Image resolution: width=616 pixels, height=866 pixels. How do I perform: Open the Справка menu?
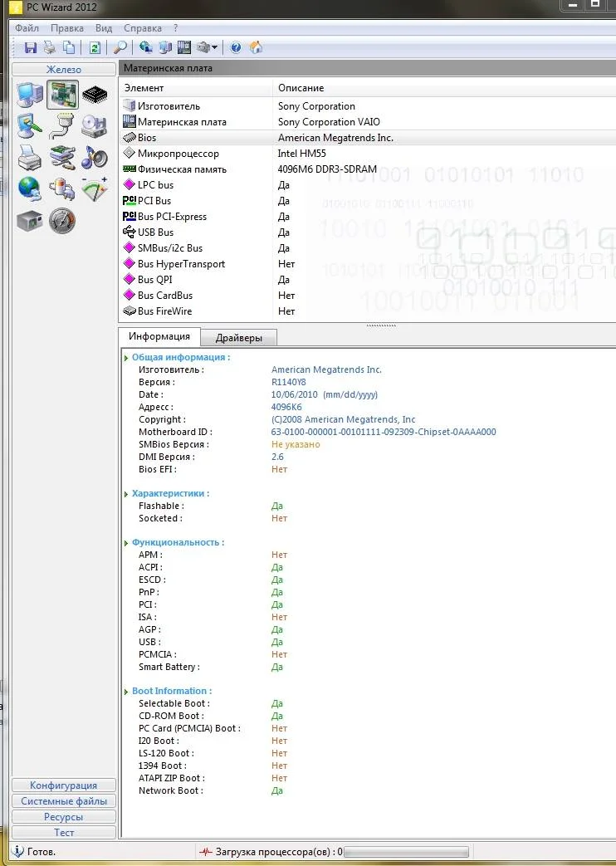[143, 28]
